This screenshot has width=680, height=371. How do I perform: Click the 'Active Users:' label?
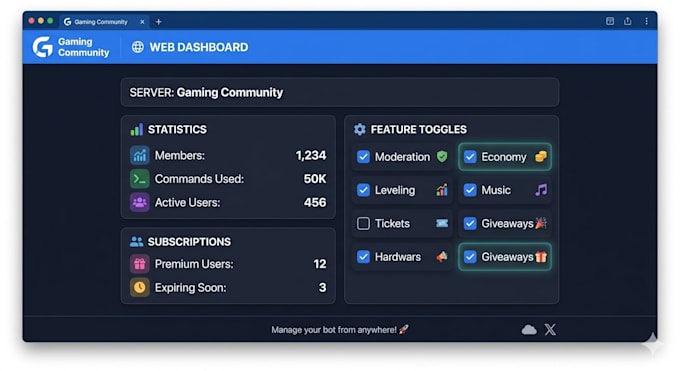187,202
